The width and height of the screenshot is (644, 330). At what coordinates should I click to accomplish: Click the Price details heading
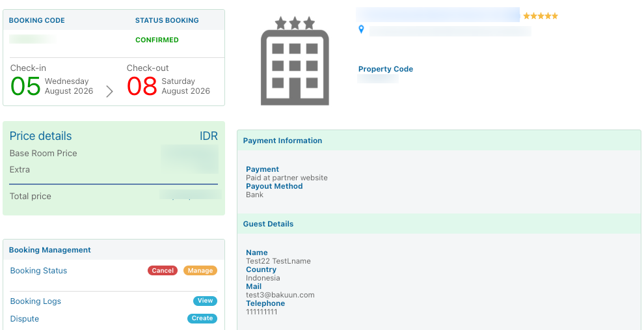[x=41, y=136]
